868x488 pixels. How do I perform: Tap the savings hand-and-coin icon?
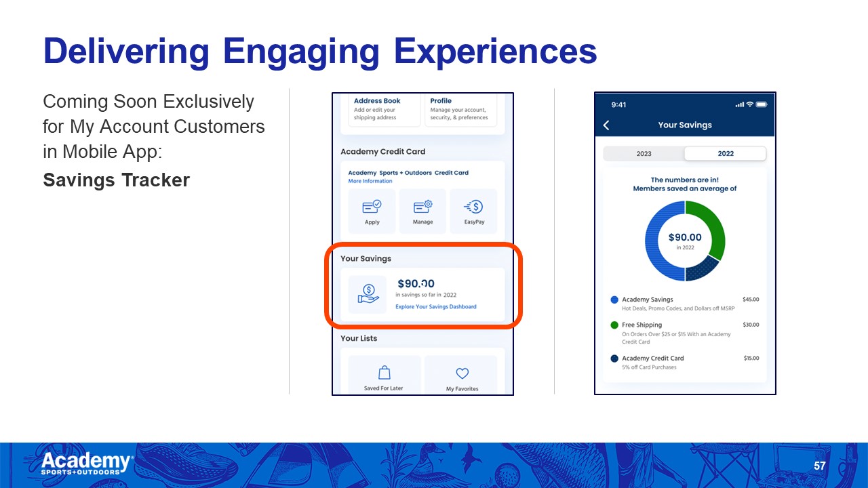pyautogui.click(x=368, y=294)
